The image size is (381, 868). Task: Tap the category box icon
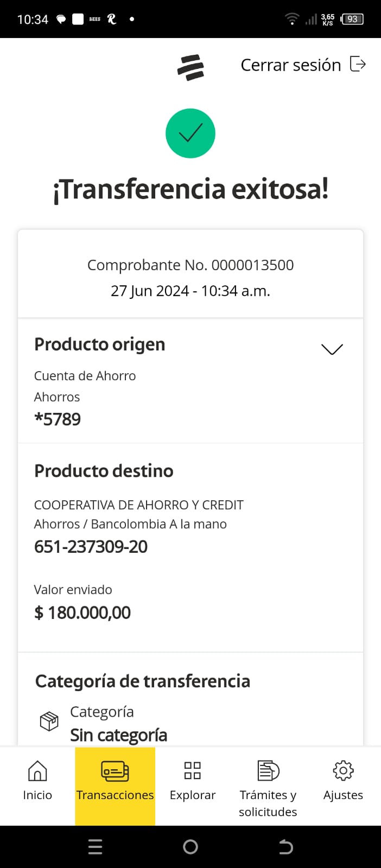point(49,722)
